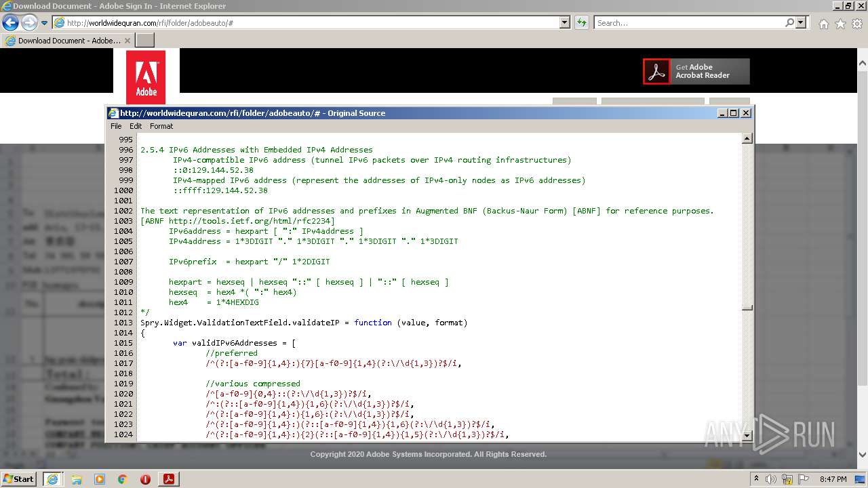The height and width of the screenshot is (488, 868).
Task: Open File menu in Original Source window
Action: coord(116,126)
